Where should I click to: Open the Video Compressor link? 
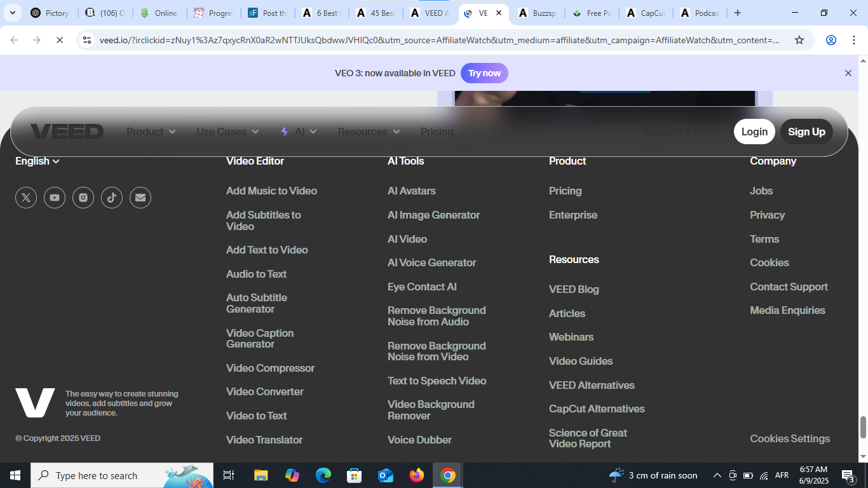point(270,369)
